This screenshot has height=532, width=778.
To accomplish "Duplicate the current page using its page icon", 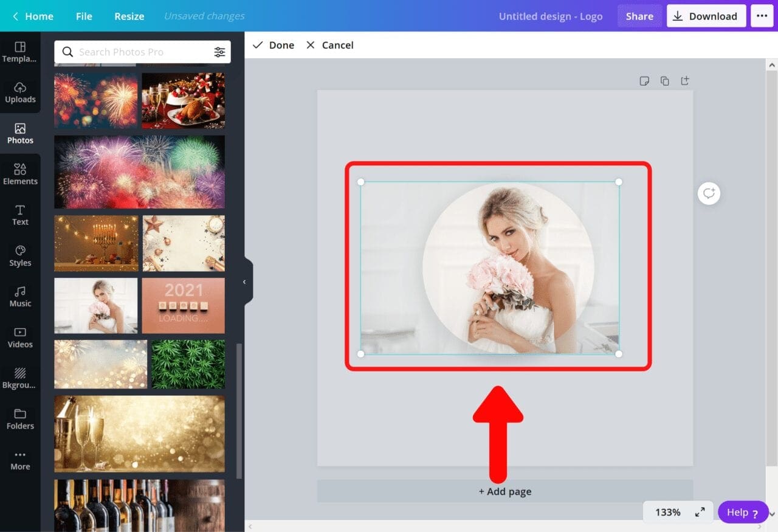I will pos(664,80).
